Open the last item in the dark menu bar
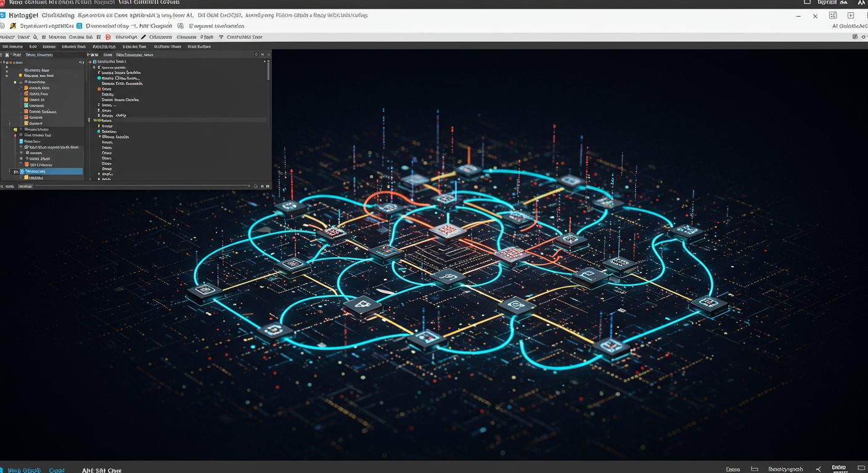 click(199, 47)
